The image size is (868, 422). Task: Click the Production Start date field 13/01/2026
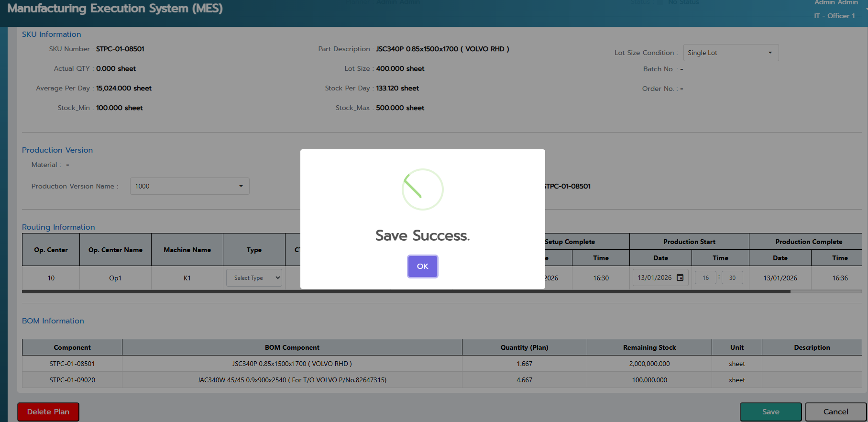tap(654, 278)
